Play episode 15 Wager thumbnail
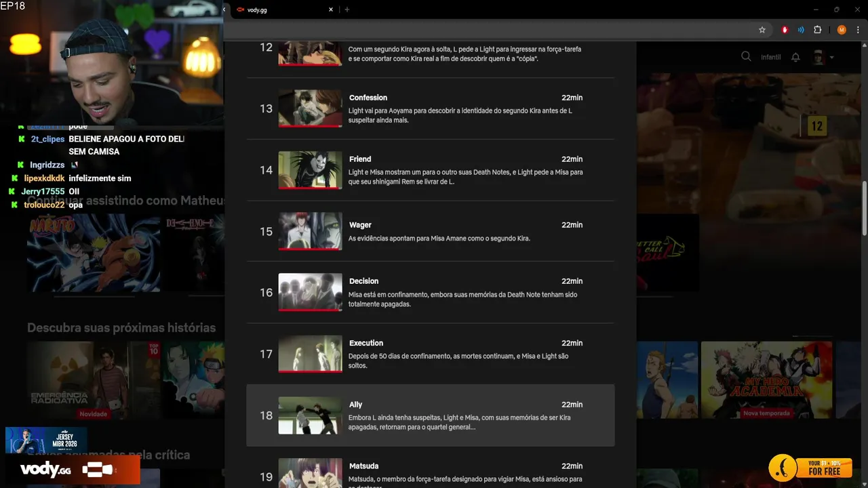Image resolution: width=868 pixels, height=488 pixels. click(310, 231)
